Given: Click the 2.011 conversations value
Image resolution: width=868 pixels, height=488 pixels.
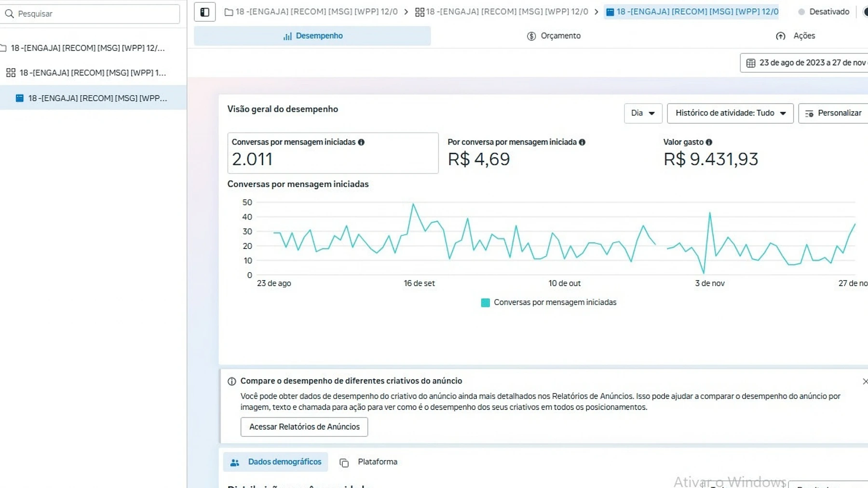Looking at the screenshot, I should click(252, 159).
